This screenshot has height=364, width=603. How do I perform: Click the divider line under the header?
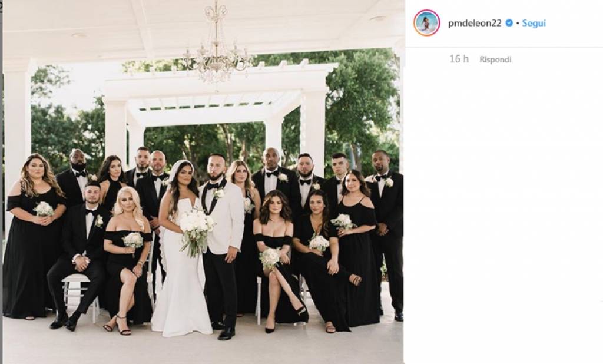click(504, 47)
